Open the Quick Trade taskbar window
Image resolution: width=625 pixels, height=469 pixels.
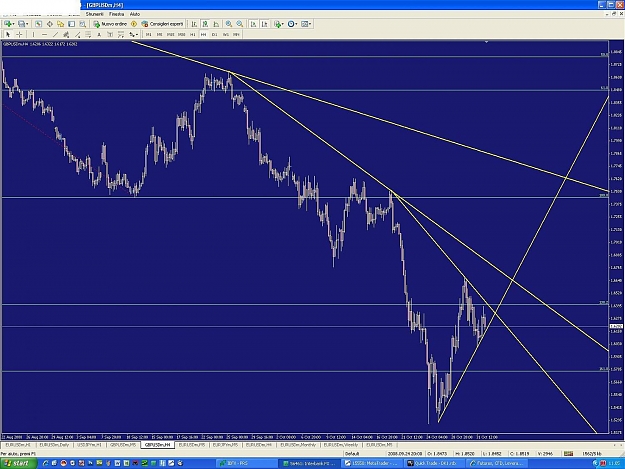click(x=434, y=463)
